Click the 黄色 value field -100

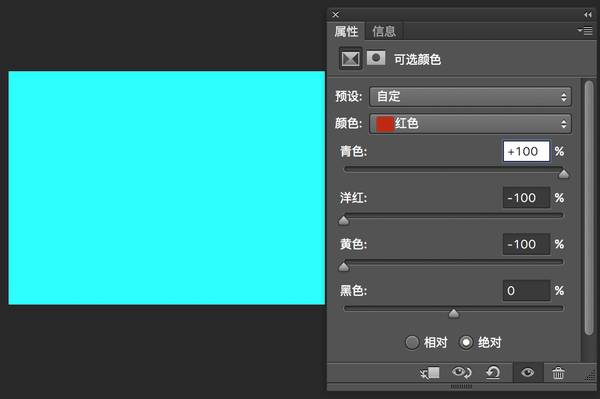click(527, 244)
